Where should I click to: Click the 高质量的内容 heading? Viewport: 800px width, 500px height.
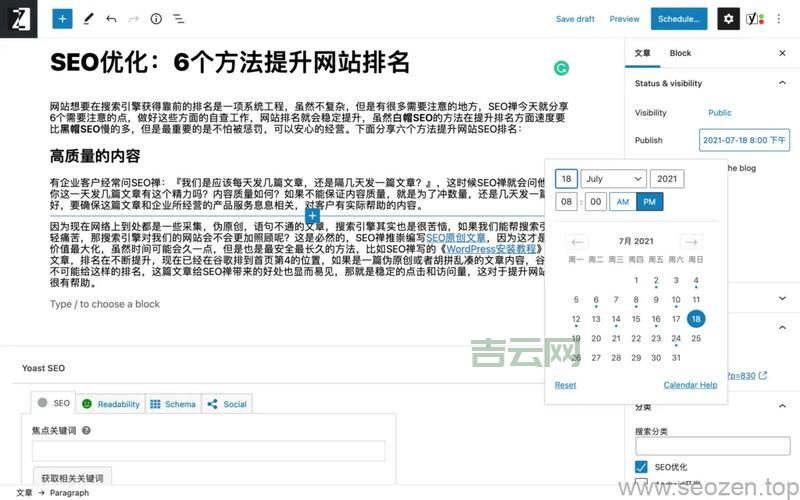click(95, 156)
